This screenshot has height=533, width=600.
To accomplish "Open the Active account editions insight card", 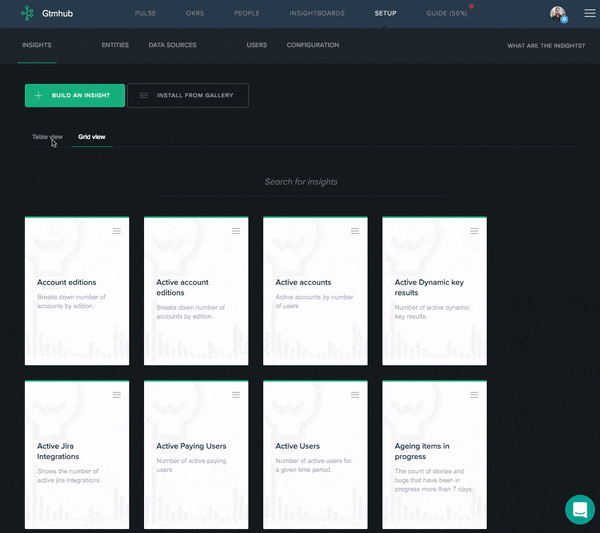I will click(196, 291).
